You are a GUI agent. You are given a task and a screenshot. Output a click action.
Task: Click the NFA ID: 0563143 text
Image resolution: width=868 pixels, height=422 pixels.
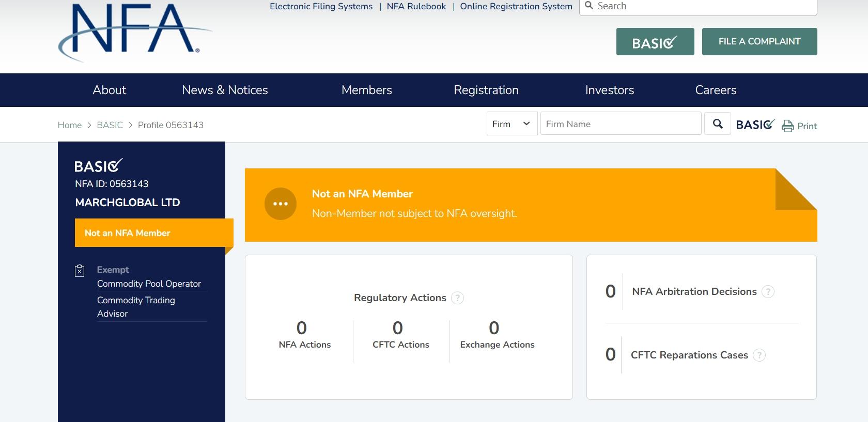click(112, 184)
